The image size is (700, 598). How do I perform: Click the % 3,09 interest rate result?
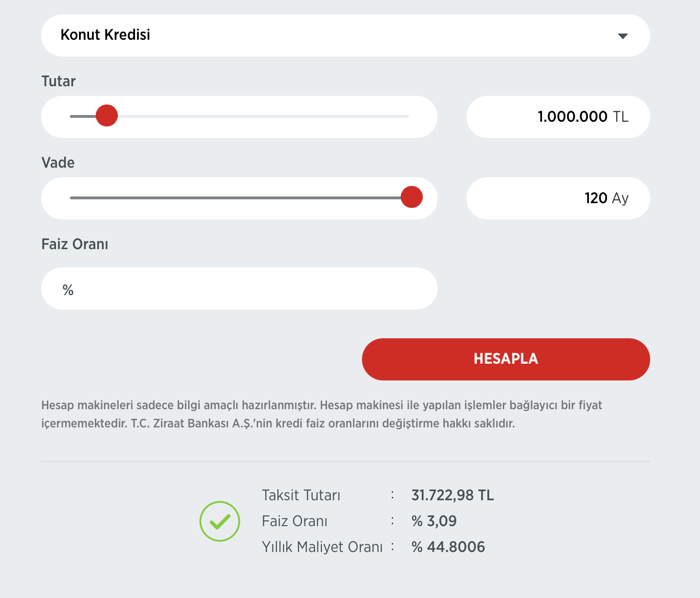point(434,521)
